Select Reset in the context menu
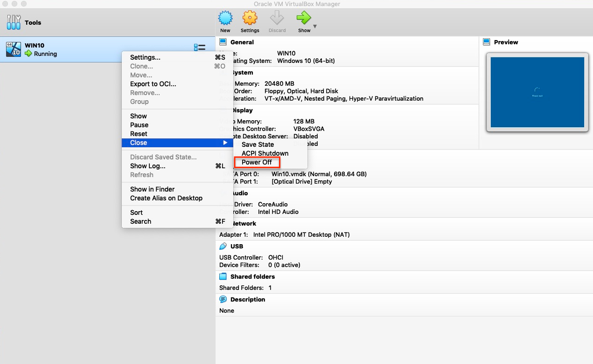Image resolution: width=593 pixels, height=364 pixels. 177,134
